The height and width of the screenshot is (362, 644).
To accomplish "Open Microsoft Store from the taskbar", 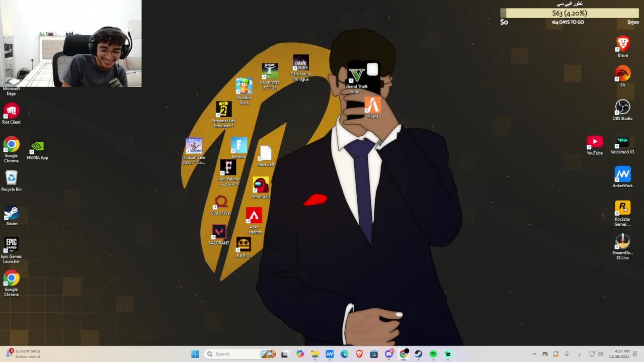I will tap(374, 354).
